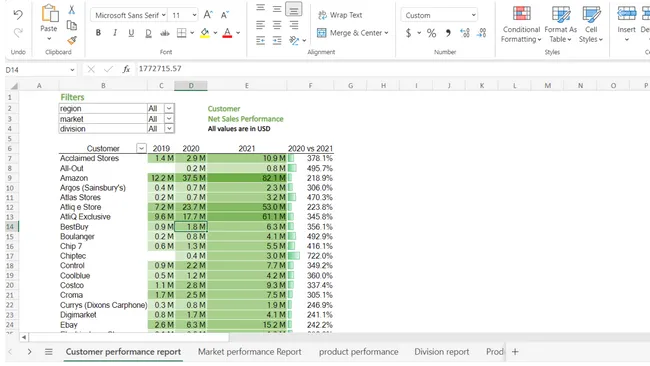Increase font size icon
The width and height of the screenshot is (650, 366).
click(x=208, y=15)
